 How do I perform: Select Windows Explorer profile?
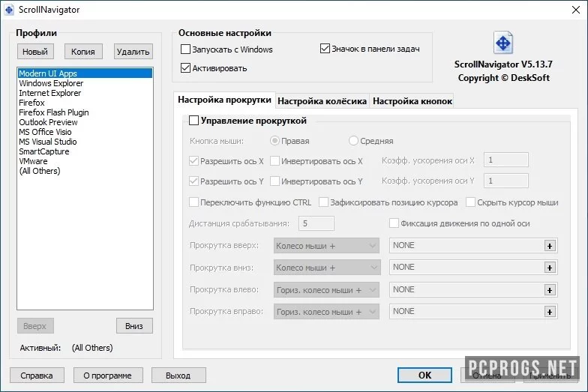pos(85,82)
